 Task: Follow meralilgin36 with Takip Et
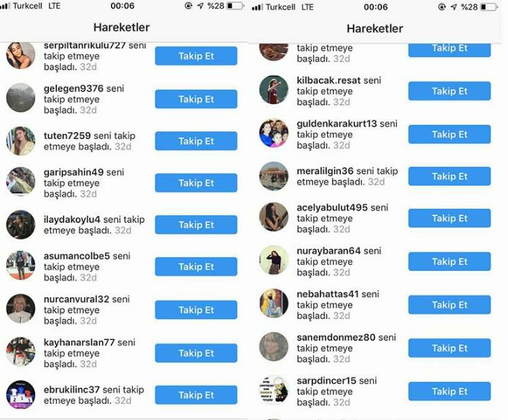(449, 176)
